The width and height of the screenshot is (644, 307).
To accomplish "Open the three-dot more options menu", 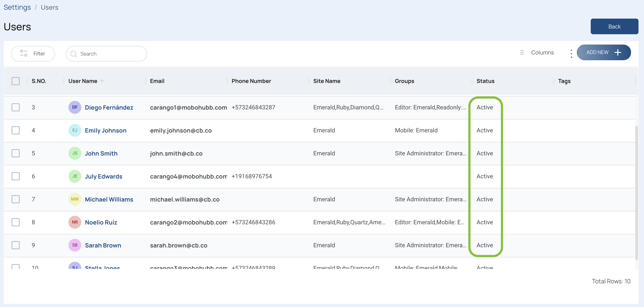I will coord(571,54).
